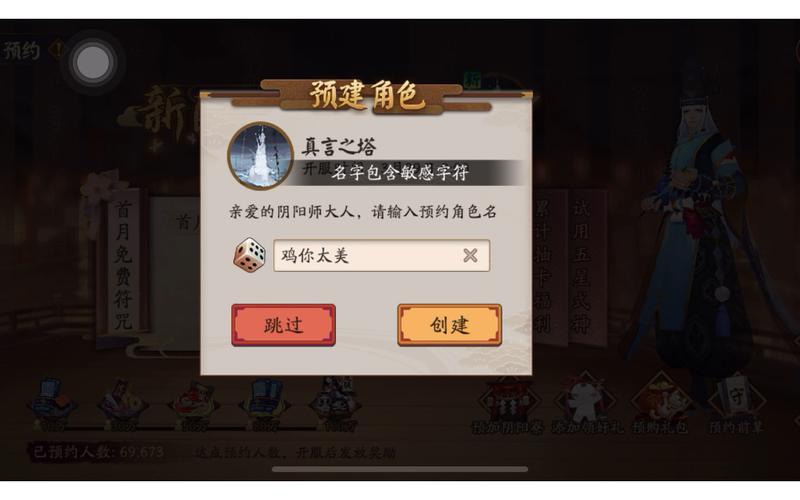Select the 真言之塔 server avatar

(260, 156)
